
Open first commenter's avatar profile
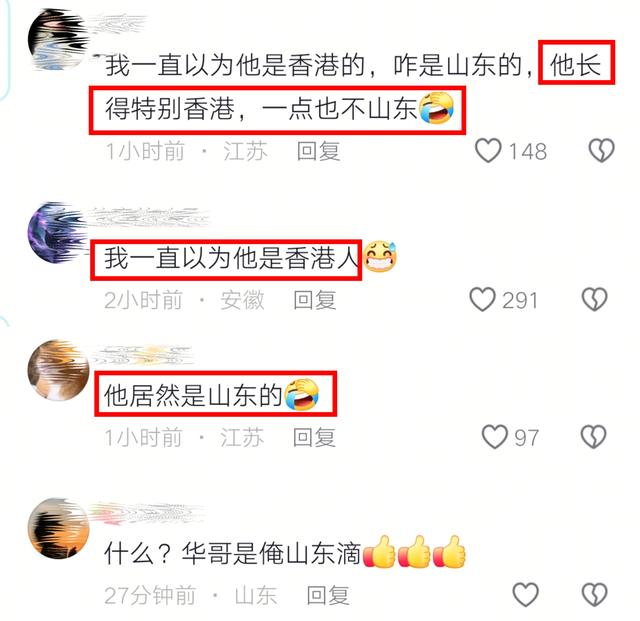(58, 39)
